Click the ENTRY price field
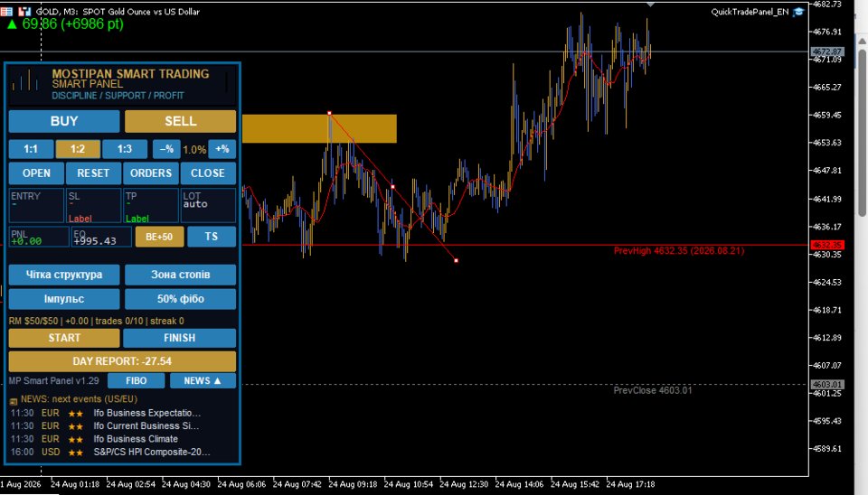 [x=36, y=206]
